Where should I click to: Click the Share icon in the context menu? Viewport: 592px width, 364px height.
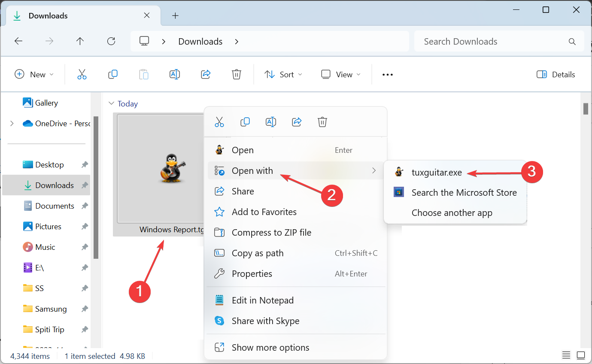[297, 122]
